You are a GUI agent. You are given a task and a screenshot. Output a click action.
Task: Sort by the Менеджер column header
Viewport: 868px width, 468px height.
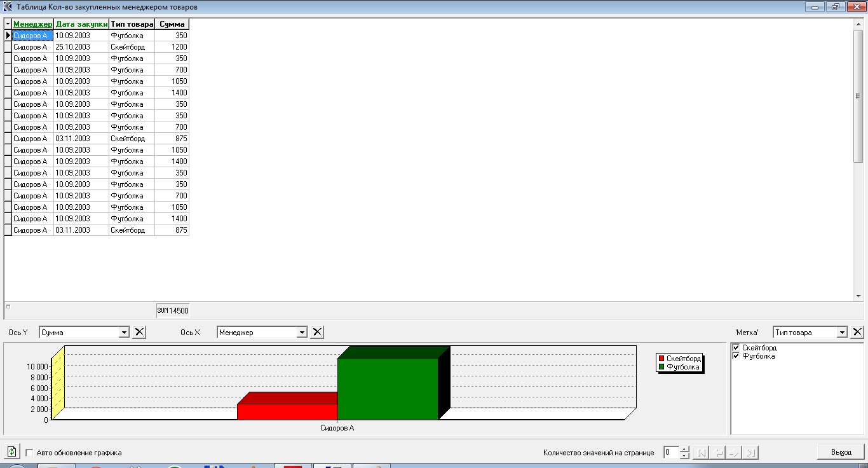[32, 24]
